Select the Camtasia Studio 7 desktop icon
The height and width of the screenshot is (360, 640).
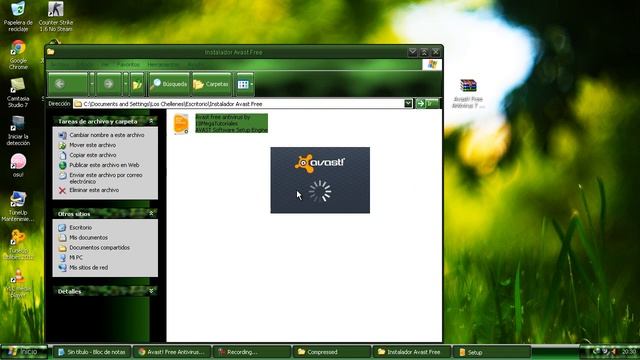click(18, 93)
